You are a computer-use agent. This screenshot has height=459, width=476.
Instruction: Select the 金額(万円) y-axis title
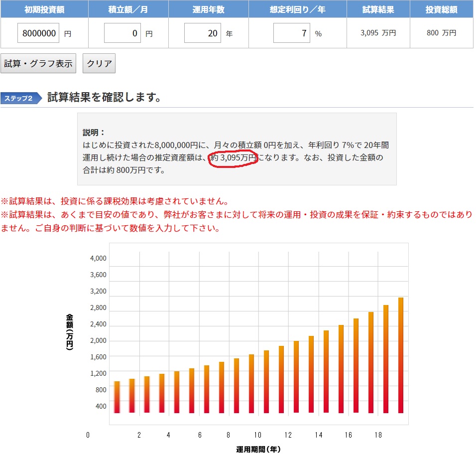70,332
